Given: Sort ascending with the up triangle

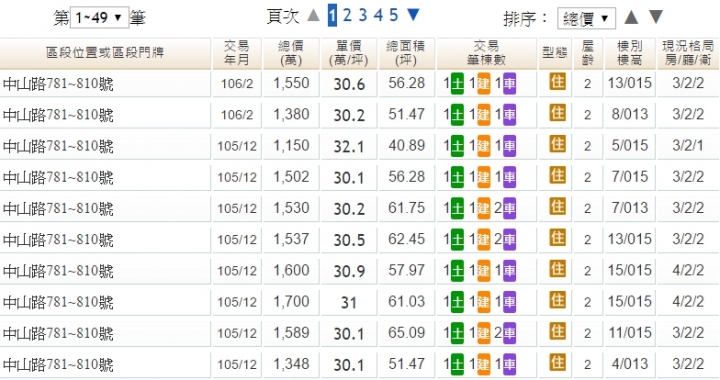Looking at the screenshot, I should [x=631, y=17].
